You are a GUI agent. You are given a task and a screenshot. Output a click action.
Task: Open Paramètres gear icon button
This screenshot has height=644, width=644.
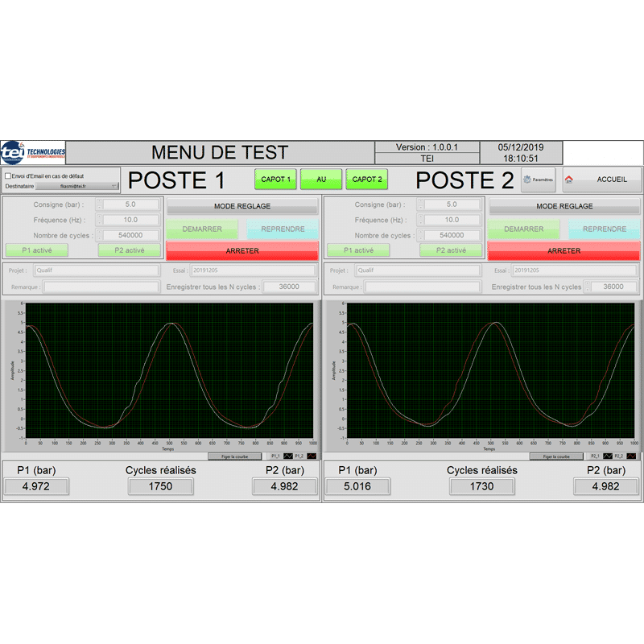coord(538,180)
